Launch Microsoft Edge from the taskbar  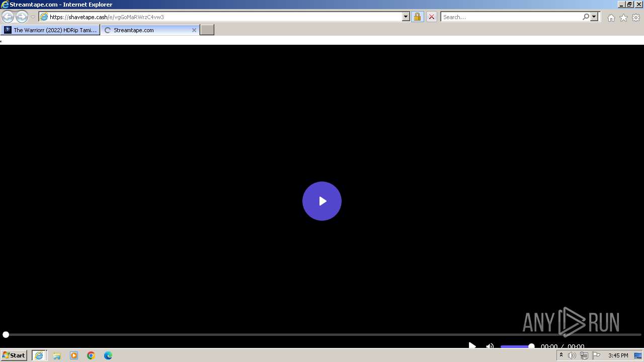coord(108,355)
